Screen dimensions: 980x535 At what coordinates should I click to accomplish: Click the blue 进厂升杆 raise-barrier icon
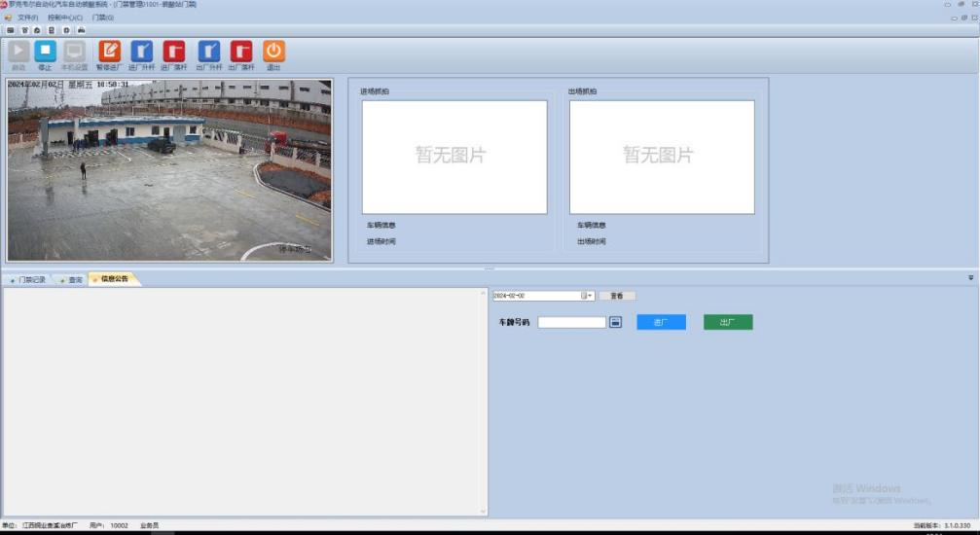[141, 52]
